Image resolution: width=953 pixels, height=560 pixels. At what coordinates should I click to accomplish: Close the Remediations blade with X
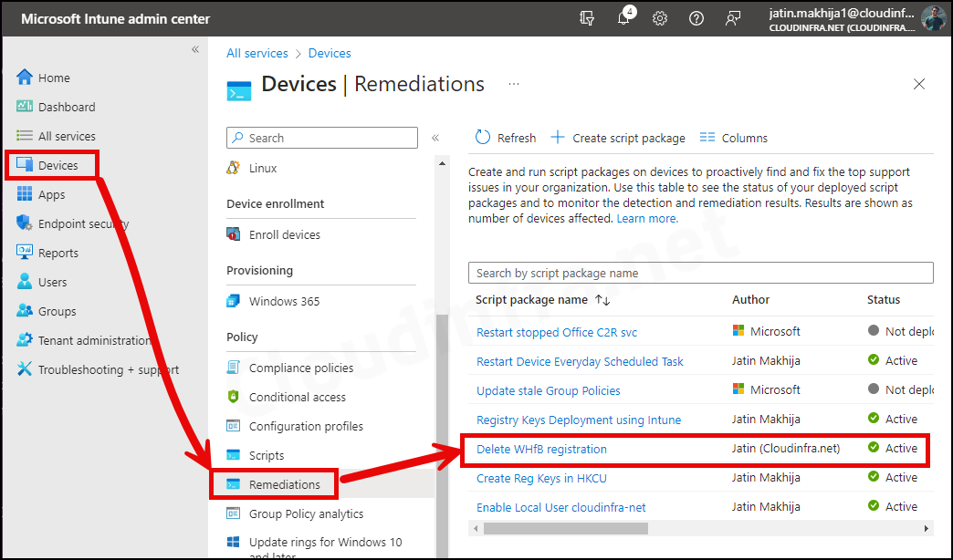[919, 84]
